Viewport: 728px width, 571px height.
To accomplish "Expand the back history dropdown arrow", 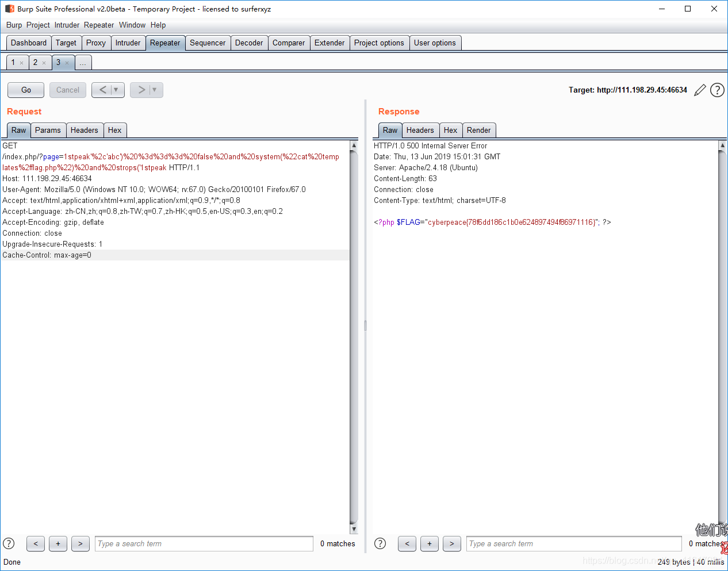I will (116, 90).
